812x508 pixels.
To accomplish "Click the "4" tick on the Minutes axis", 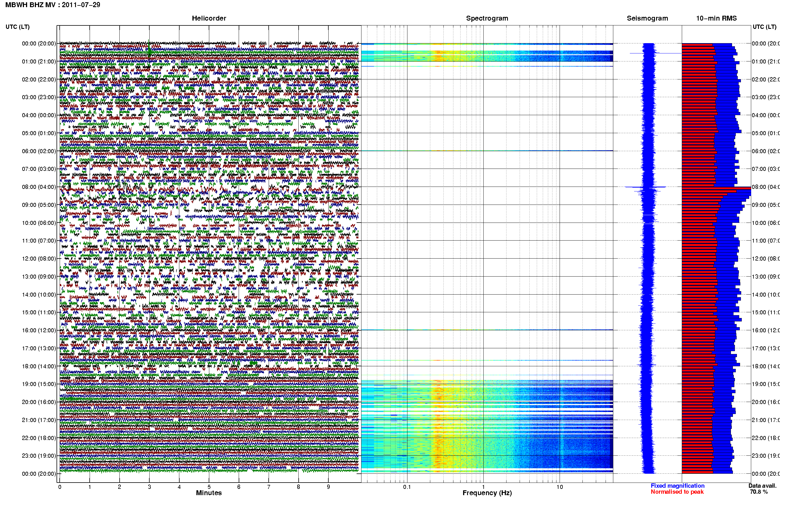I will 179,487.
